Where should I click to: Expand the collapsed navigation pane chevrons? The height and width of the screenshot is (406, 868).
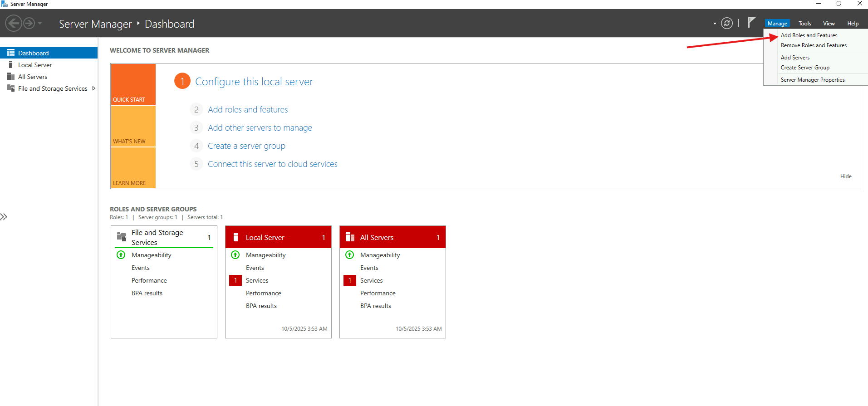tap(4, 217)
